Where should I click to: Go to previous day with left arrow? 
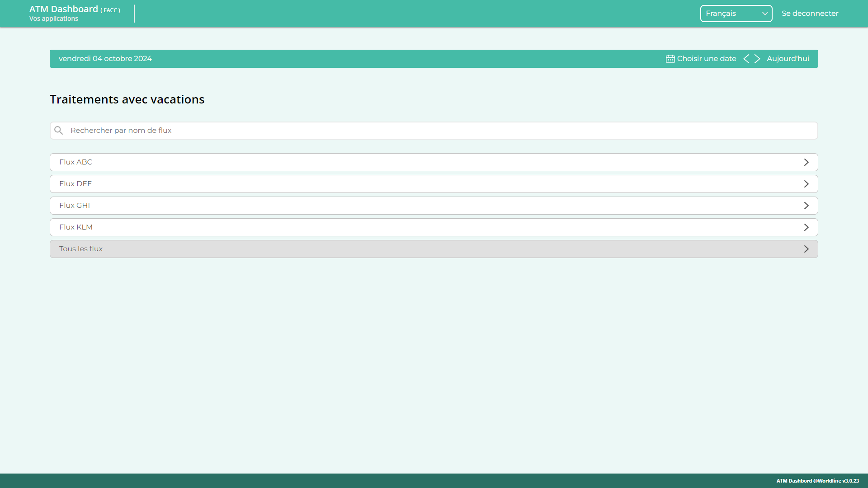[746, 59]
